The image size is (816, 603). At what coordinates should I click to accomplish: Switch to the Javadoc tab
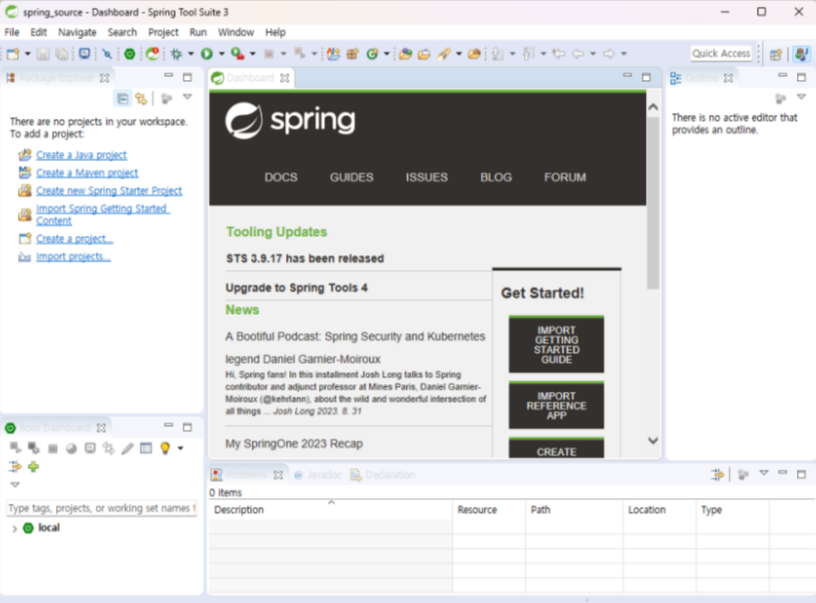point(318,474)
